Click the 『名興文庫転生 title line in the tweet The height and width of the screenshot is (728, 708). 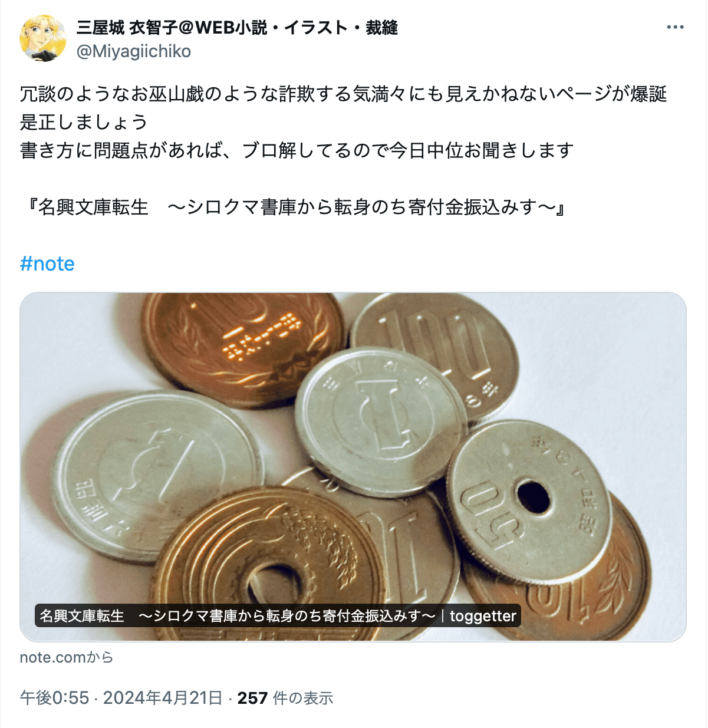point(294,207)
